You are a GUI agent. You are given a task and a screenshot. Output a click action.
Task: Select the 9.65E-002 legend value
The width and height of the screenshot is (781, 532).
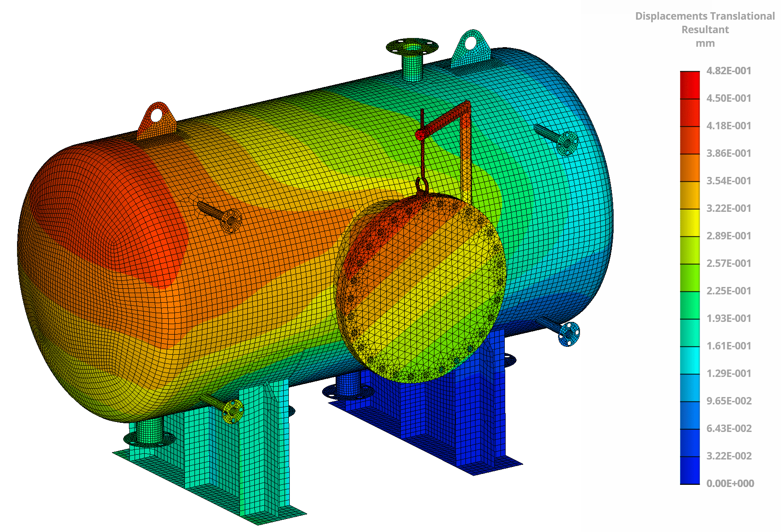click(x=729, y=401)
